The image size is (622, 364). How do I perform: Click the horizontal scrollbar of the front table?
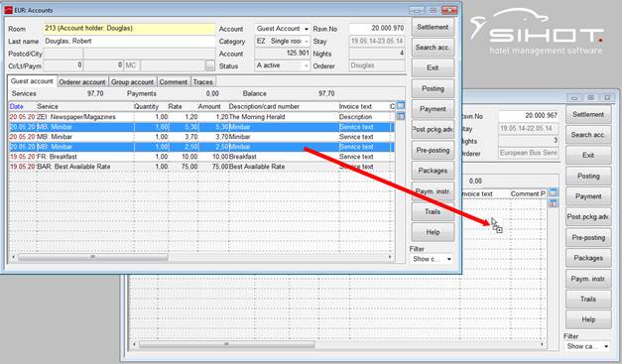(201, 257)
